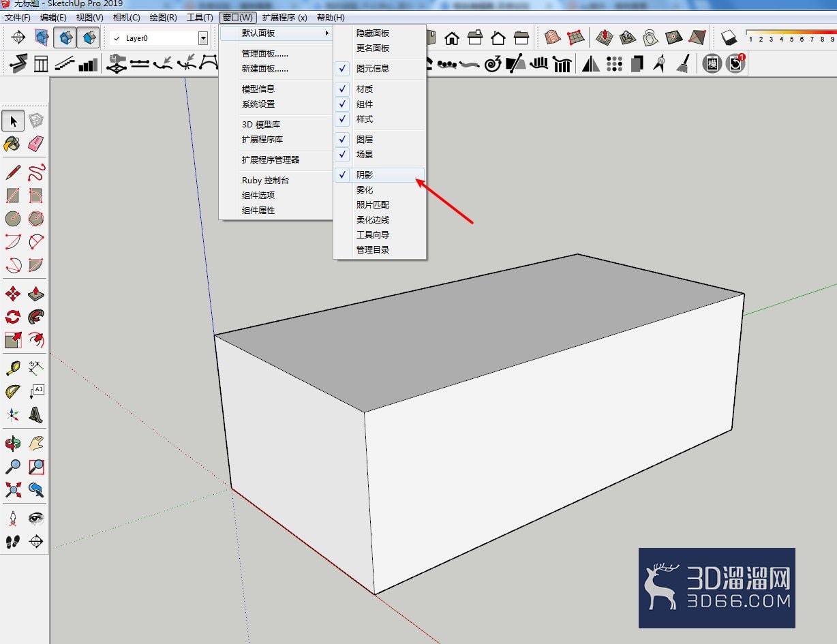Click the mirror triangles icon in toolbar

[590, 64]
